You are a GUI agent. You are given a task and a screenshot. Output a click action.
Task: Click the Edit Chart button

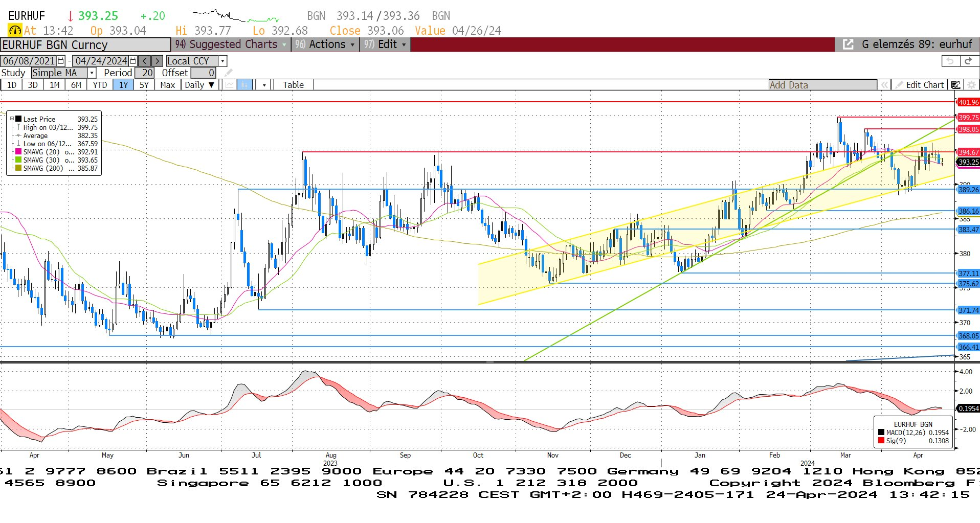coord(920,85)
